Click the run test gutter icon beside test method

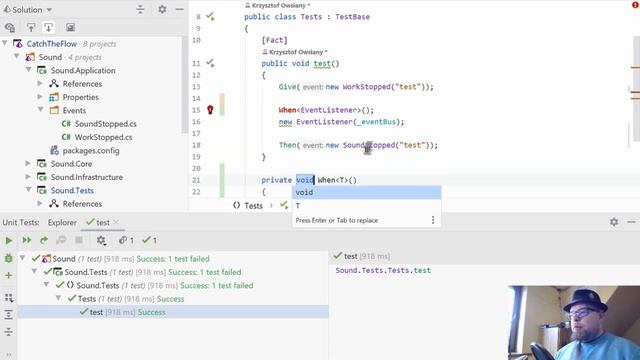coord(210,63)
